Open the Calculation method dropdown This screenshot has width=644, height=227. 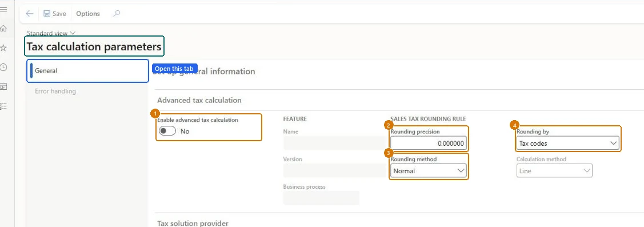click(x=554, y=170)
